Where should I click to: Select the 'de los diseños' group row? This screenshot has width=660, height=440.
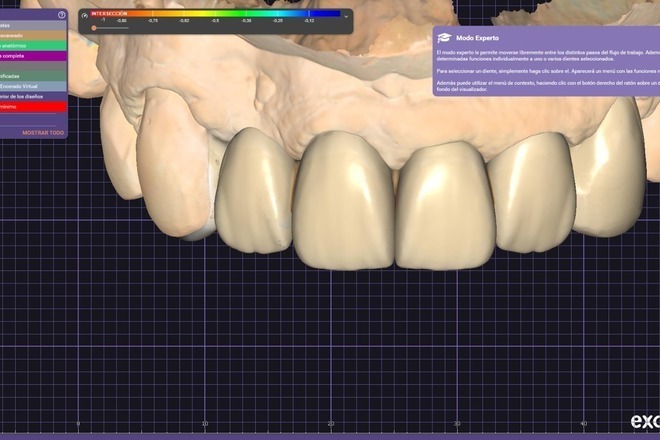coord(30,96)
